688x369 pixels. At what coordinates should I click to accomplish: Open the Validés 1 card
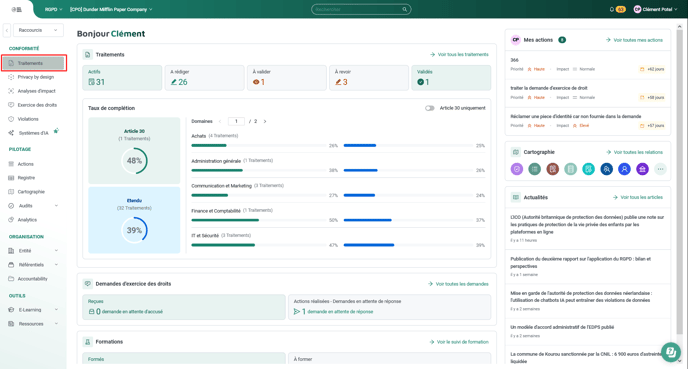pyautogui.click(x=451, y=78)
